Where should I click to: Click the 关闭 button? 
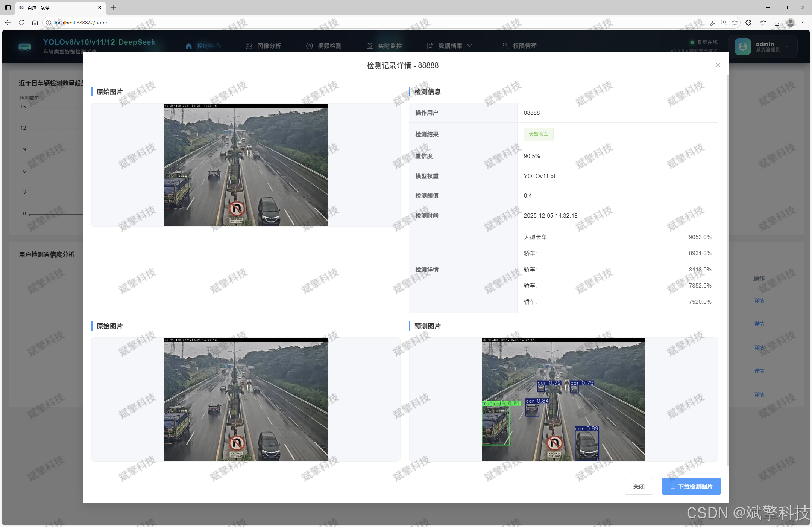(x=638, y=486)
